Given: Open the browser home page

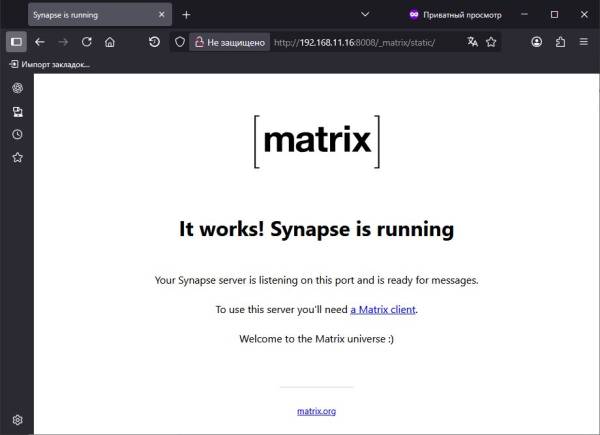Looking at the screenshot, I should (x=110, y=42).
